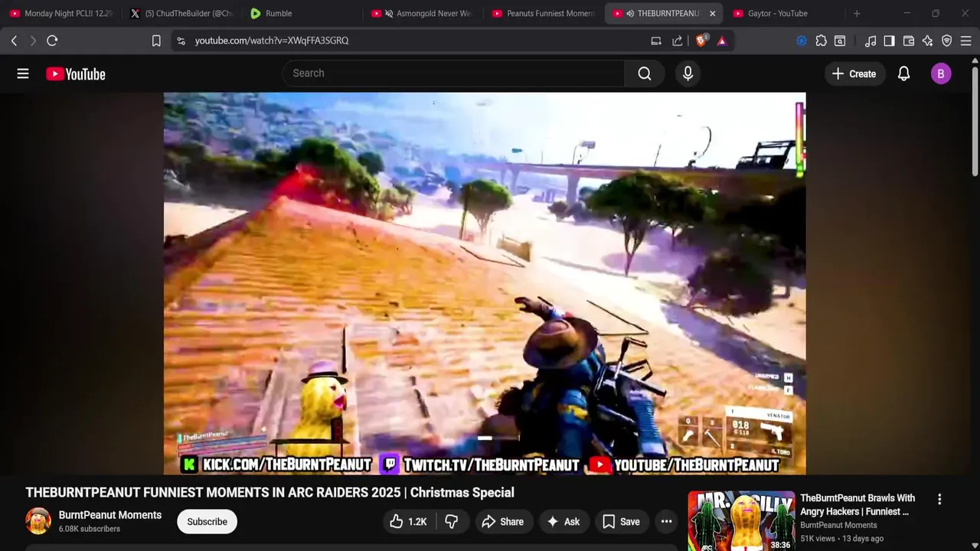Switch to Asmongold Never We tab

pos(423,13)
